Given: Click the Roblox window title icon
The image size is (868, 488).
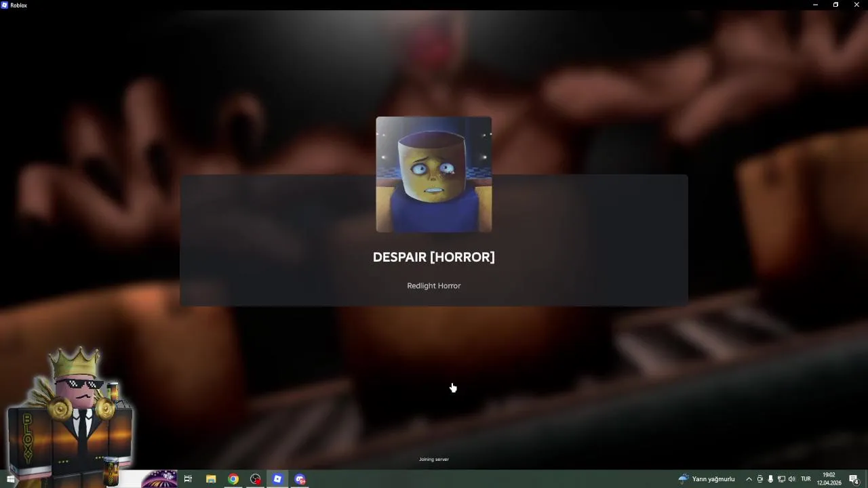Looking at the screenshot, I should pos(5,5).
